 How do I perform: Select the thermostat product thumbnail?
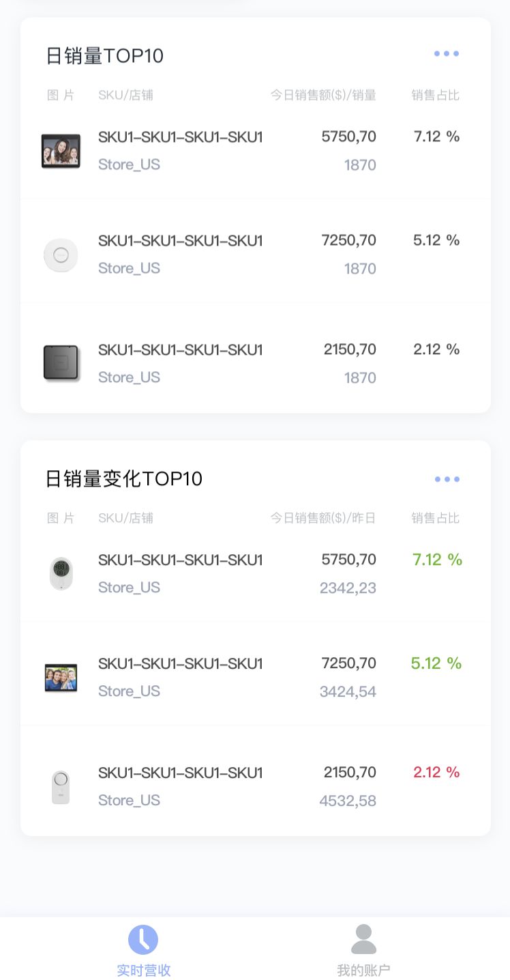(61, 573)
